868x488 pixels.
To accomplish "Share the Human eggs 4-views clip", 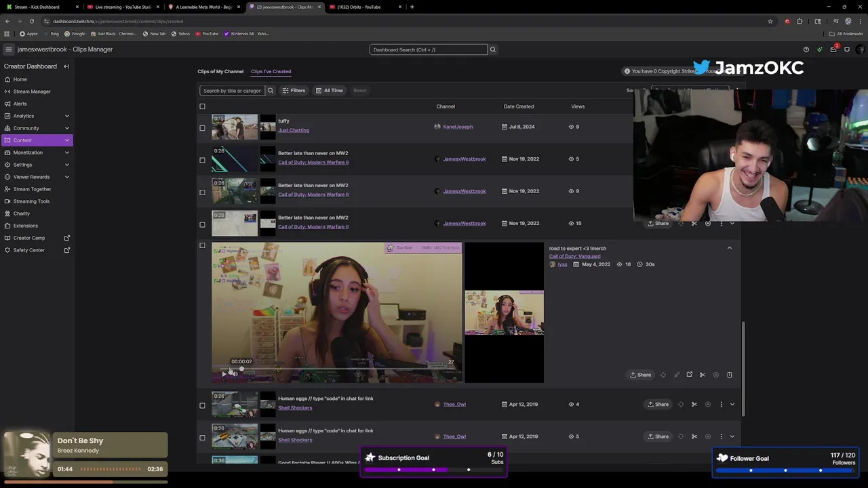I will 658,405.
